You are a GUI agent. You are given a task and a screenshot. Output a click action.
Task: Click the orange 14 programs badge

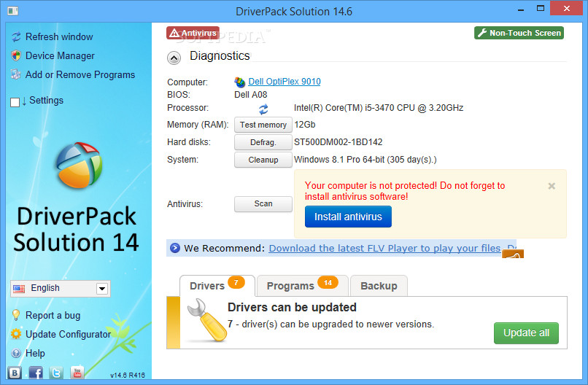(x=328, y=283)
